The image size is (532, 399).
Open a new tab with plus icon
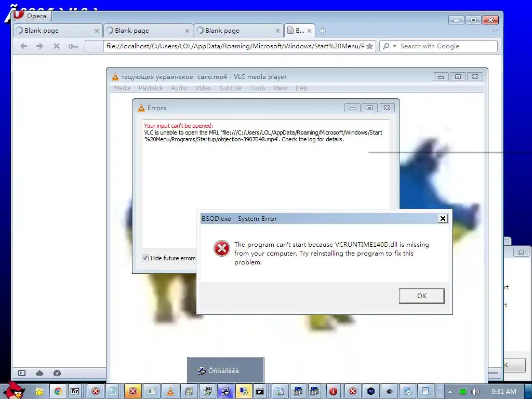click(322, 31)
